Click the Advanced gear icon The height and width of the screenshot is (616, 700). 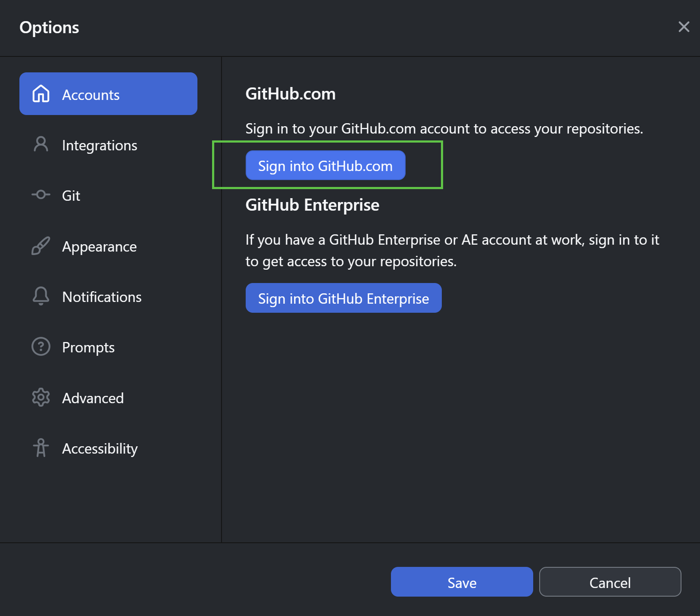pos(41,397)
